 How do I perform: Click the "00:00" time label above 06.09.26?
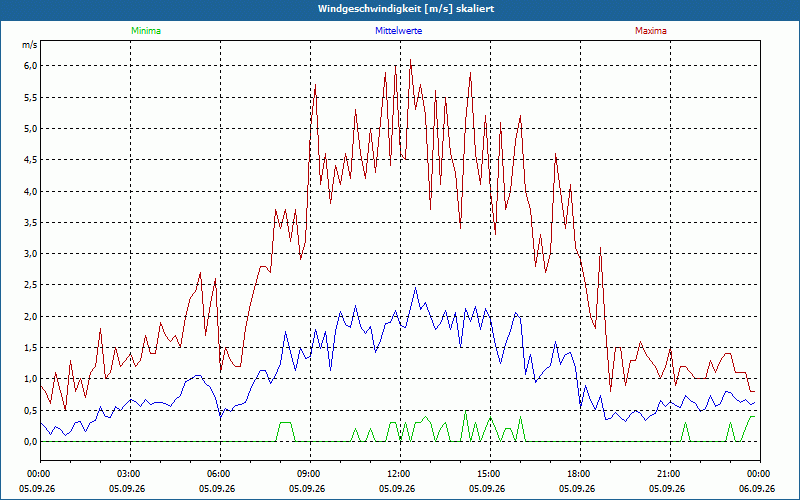pos(760,474)
